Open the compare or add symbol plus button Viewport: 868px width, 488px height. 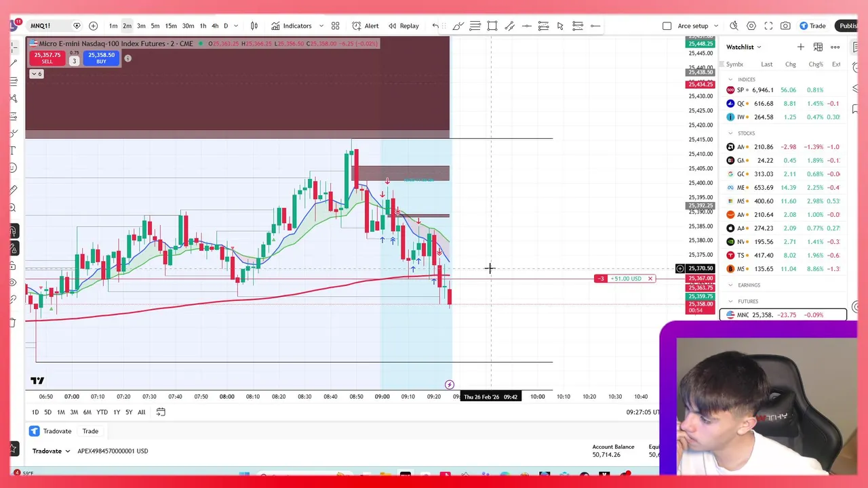[x=93, y=26]
